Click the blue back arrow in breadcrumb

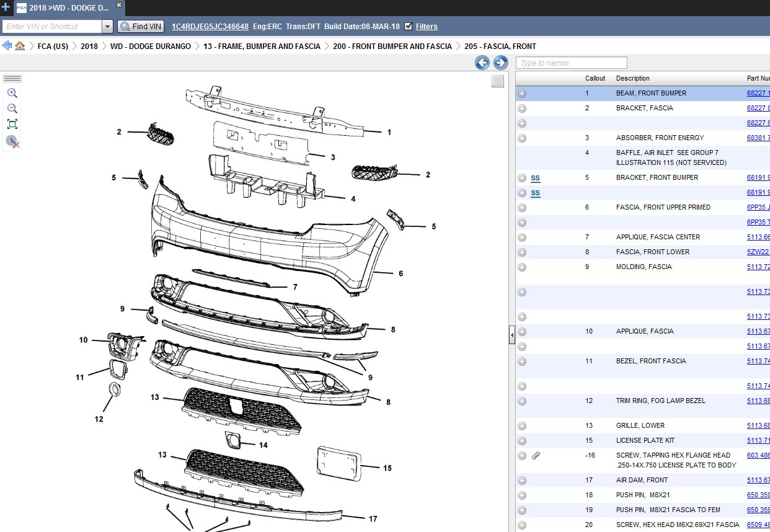pos(7,46)
